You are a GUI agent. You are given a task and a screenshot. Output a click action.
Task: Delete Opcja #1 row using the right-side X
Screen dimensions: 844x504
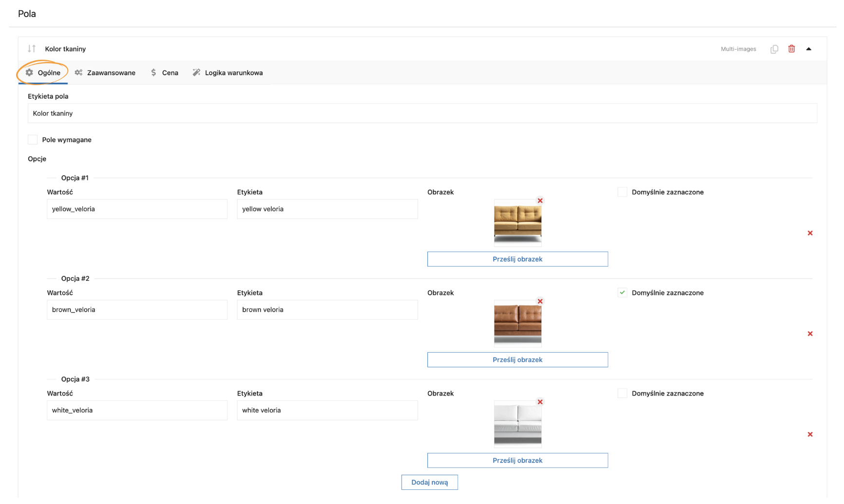tap(810, 233)
